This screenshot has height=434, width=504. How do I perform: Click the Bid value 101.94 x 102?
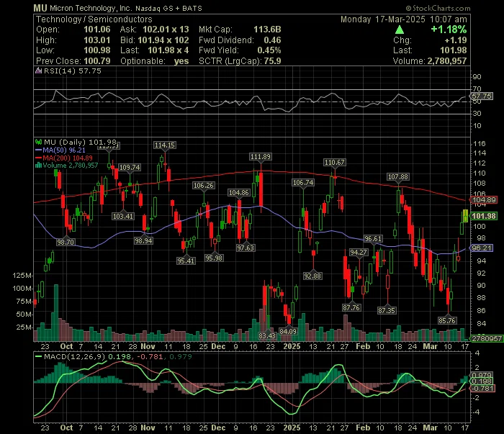tap(163, 40)
